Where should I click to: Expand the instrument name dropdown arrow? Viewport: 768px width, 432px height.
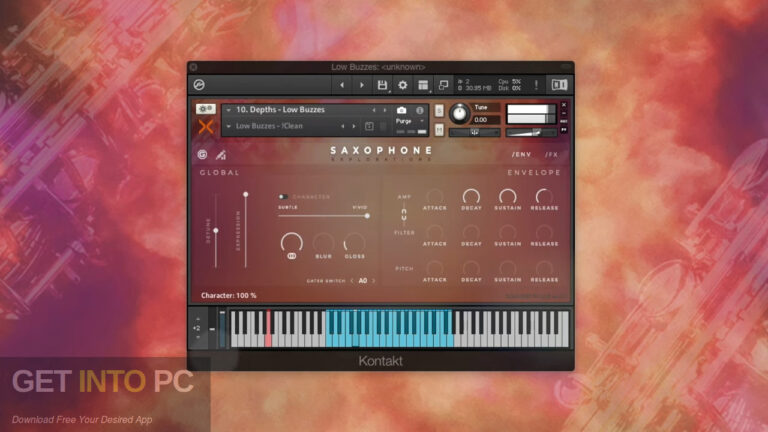click(x=228, y=110)
